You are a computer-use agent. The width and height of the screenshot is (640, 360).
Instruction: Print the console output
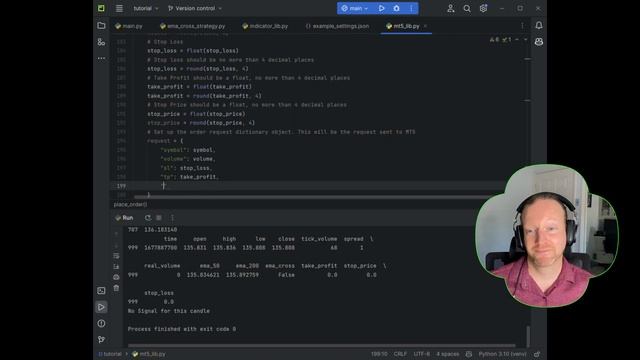[x=116, y=277]
